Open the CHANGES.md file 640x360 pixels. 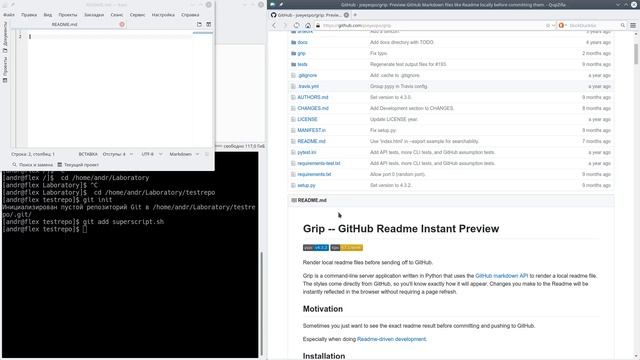[x=313, y=109]
